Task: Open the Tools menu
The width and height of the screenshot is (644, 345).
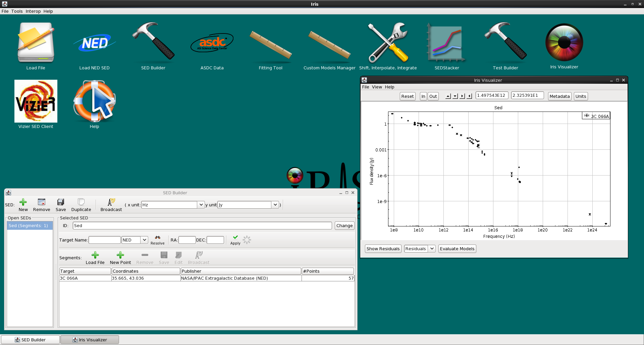Action: tap(17, 11)
